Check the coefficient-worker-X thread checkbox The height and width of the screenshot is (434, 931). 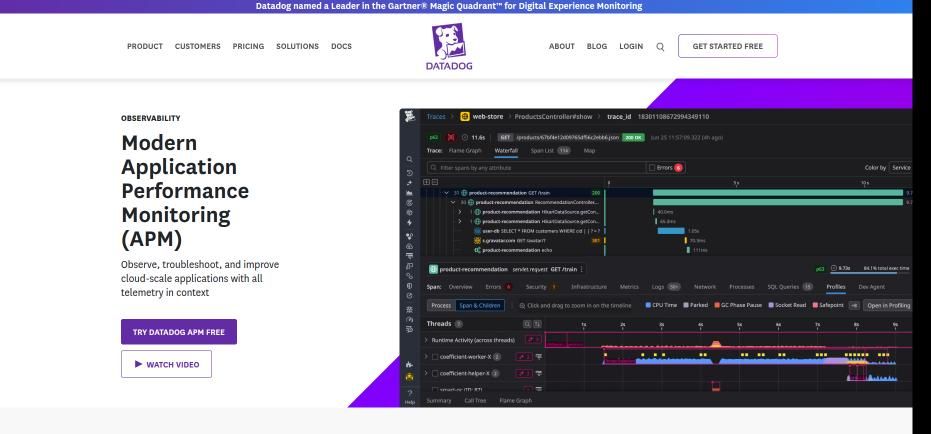point(435,357)
